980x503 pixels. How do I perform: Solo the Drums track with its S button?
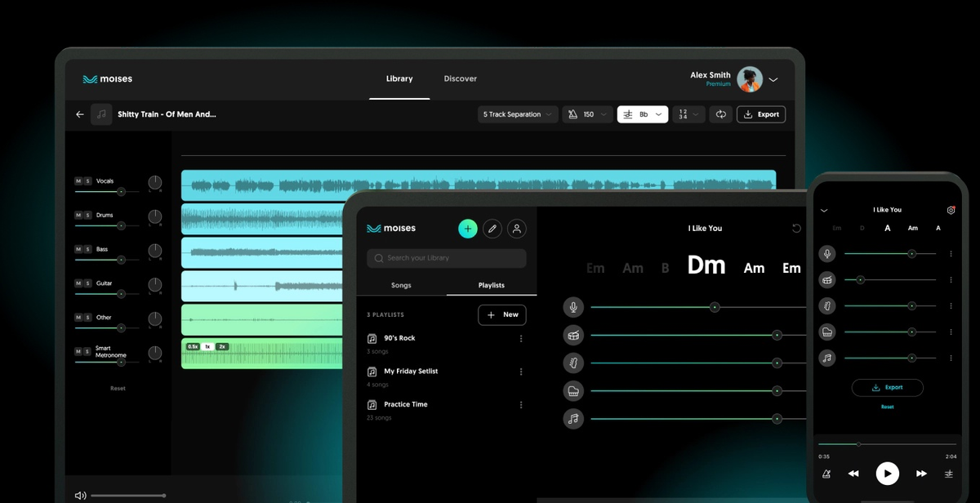(88, 215)
